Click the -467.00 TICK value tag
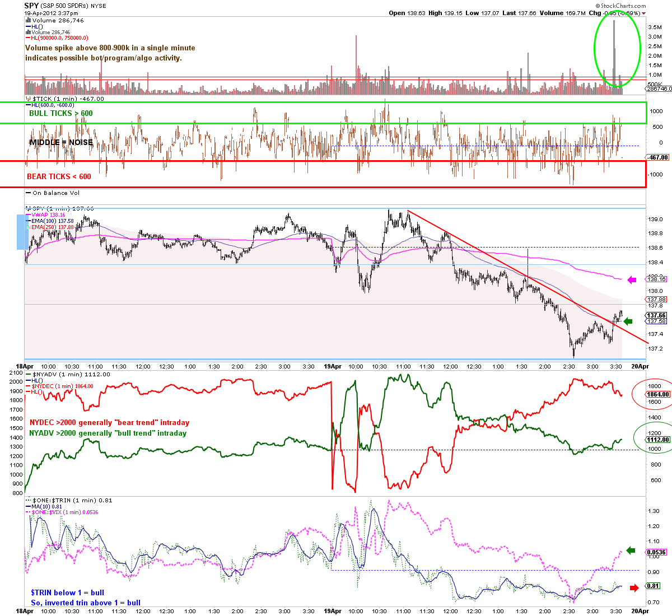Viewport: 672px width, 616px height. click(656, 157)
